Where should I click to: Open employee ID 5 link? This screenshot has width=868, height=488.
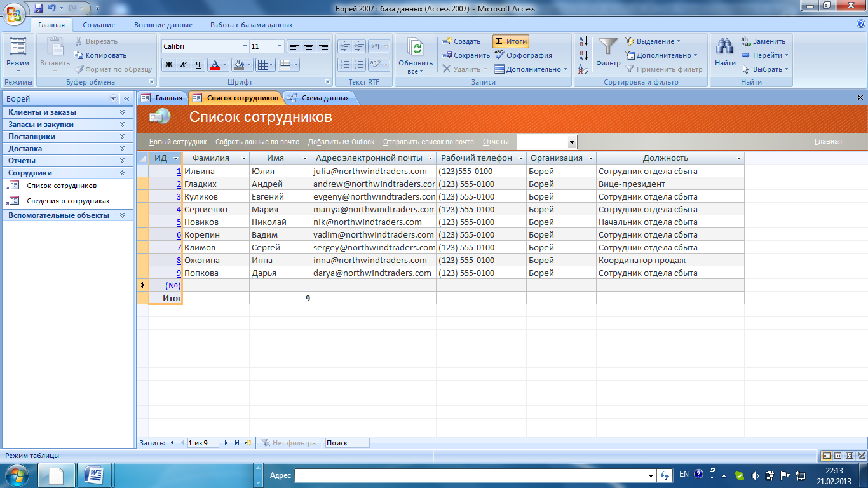tap(179, 222)
